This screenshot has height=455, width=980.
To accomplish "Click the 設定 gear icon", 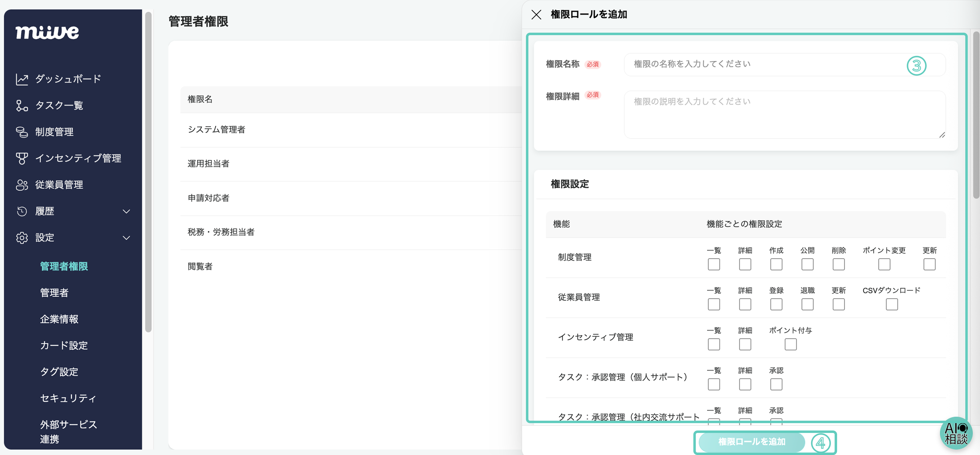I will point(22,238).
